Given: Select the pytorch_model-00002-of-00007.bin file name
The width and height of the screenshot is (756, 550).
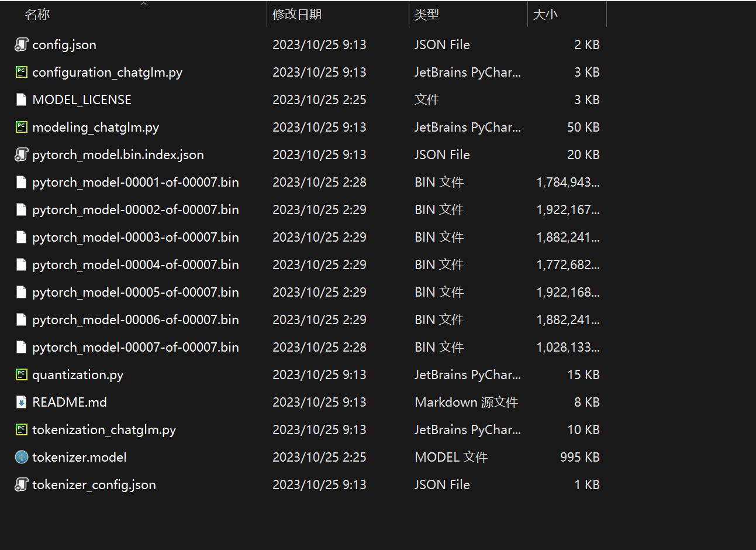Looking at the screenshot, I should click(x=136, y=209).
